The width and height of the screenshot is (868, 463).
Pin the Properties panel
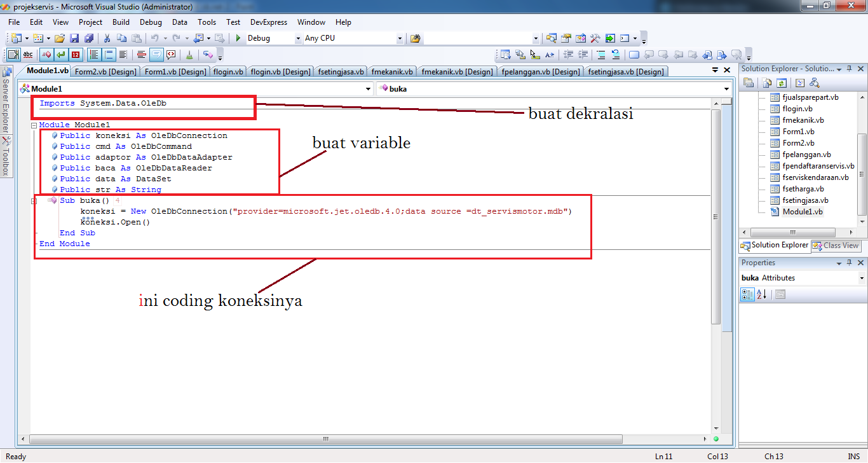[849, 263]
